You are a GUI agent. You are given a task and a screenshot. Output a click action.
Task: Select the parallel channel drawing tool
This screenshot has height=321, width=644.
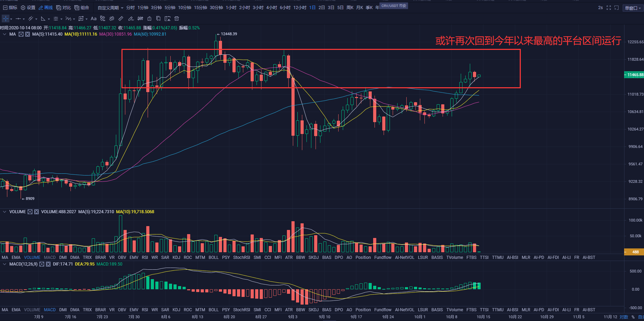(x=31, y=18)
